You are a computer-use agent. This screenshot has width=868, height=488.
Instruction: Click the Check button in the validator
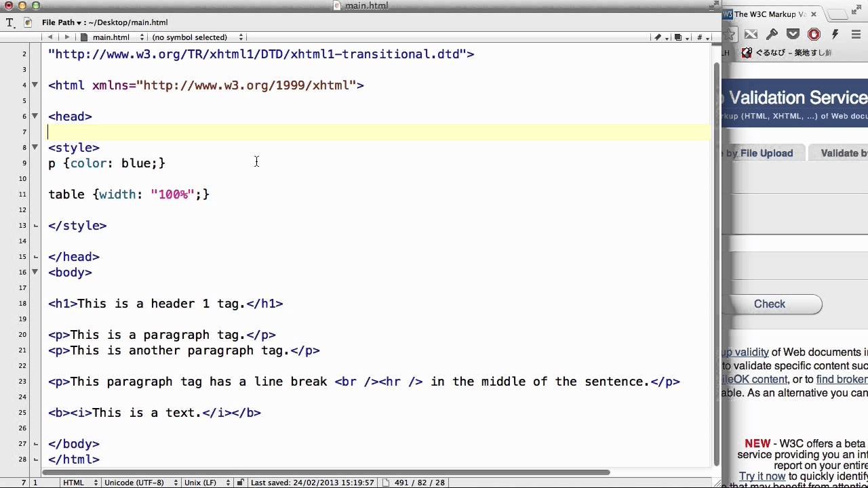point(770,304)
